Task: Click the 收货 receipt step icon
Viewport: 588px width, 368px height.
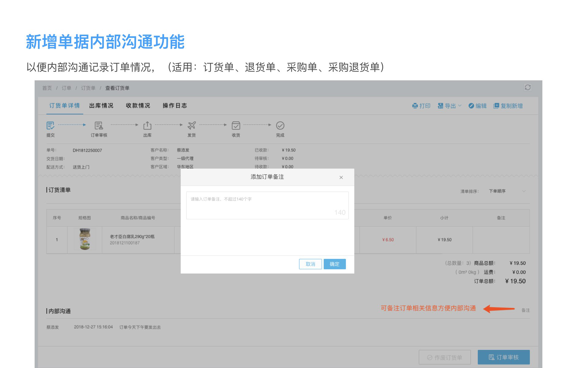Action: 236,125
